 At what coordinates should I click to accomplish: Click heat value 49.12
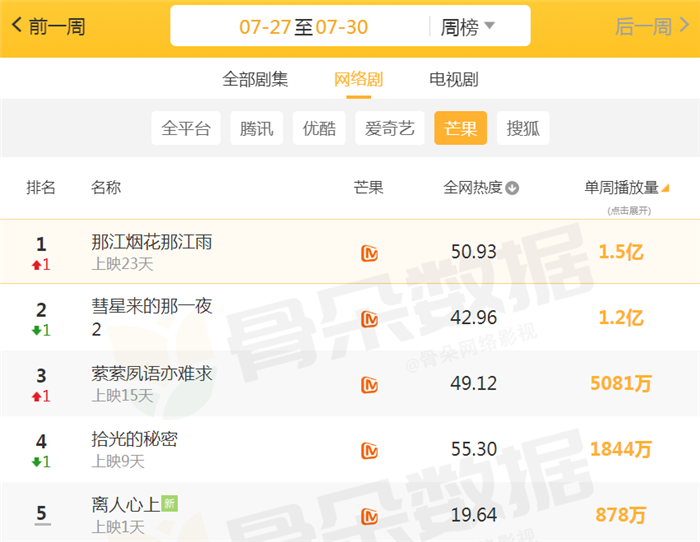[474, 383]
